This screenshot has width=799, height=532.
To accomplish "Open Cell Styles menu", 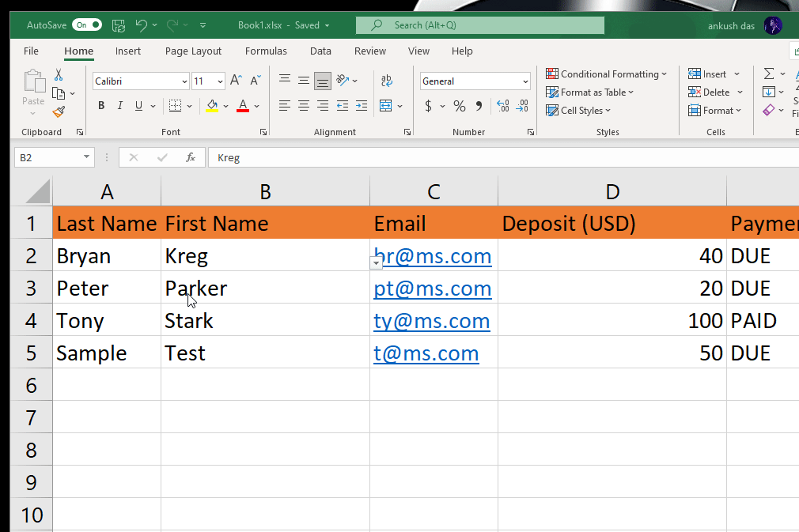I will tap(577, 111).
